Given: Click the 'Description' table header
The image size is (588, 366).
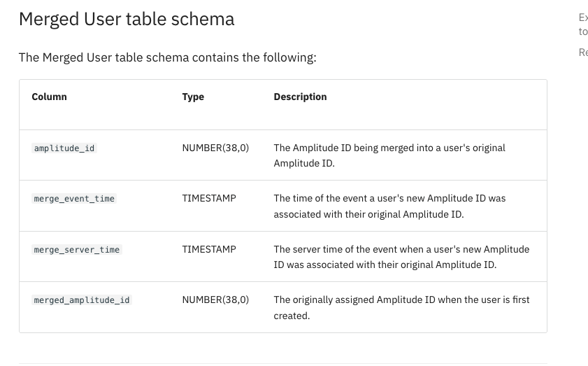Looking at the screenshot, I should pyautogui.click(x=300, y=97).
